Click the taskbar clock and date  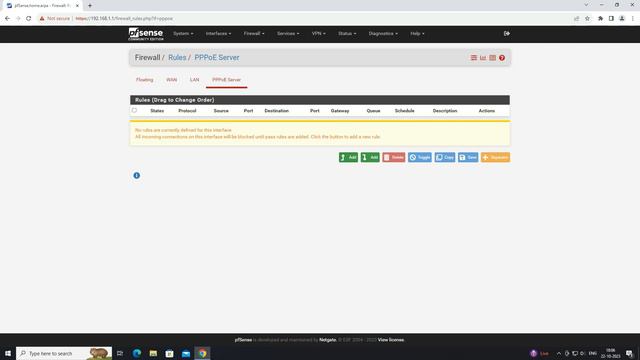[611, 353]
